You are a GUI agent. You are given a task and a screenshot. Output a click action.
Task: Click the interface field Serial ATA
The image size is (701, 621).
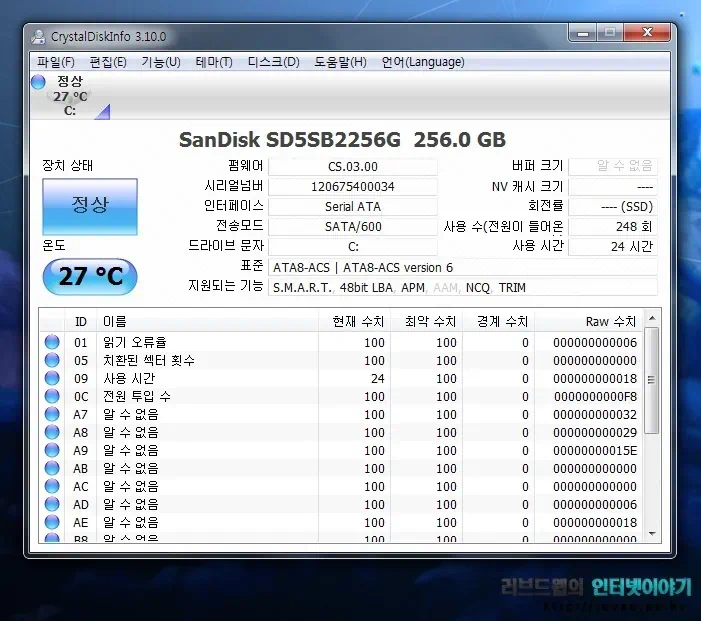[353, 207]
